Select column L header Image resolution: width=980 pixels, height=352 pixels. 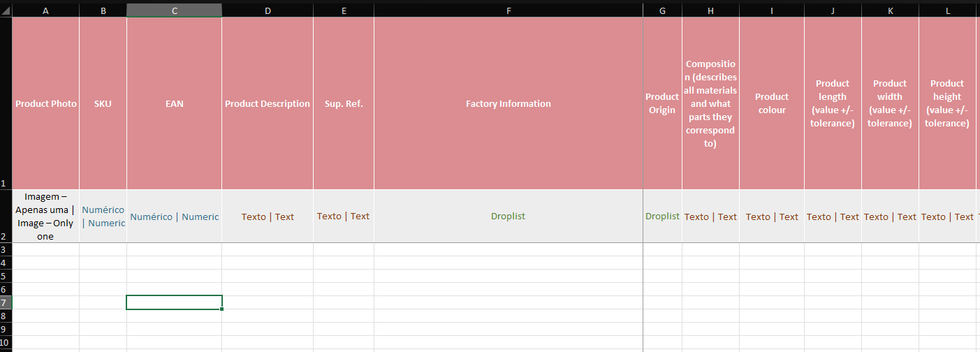coord(947,10)
